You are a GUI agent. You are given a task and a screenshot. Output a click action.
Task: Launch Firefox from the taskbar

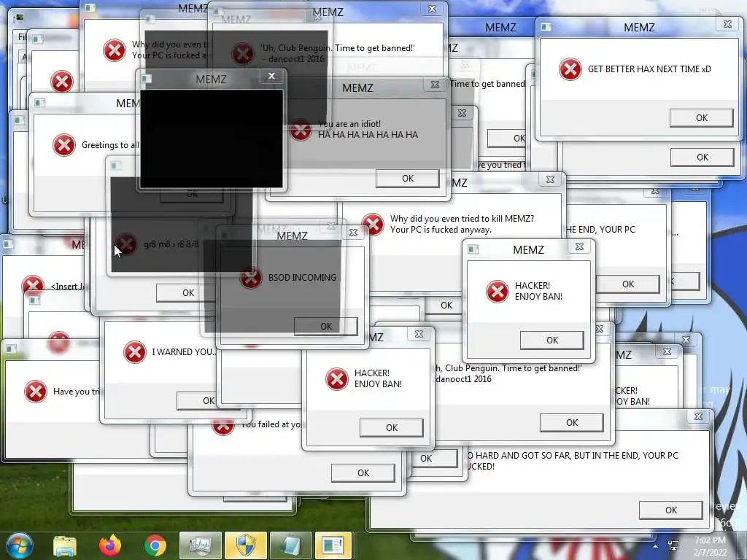click(x=110, y=545)
